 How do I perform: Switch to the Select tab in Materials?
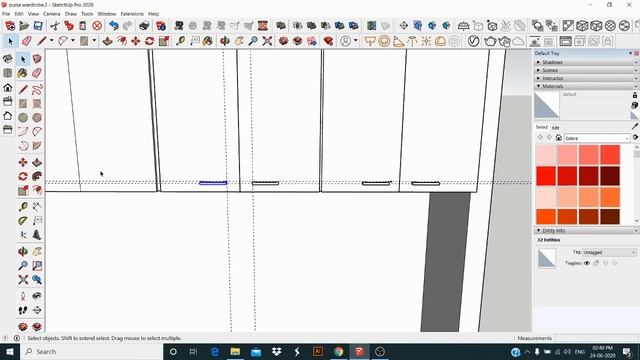(x=542, y=127)
